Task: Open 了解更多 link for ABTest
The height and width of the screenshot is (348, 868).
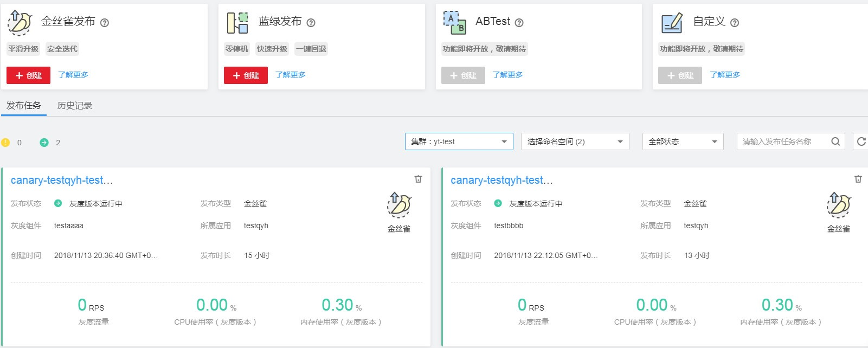Action: coord(508,75)
